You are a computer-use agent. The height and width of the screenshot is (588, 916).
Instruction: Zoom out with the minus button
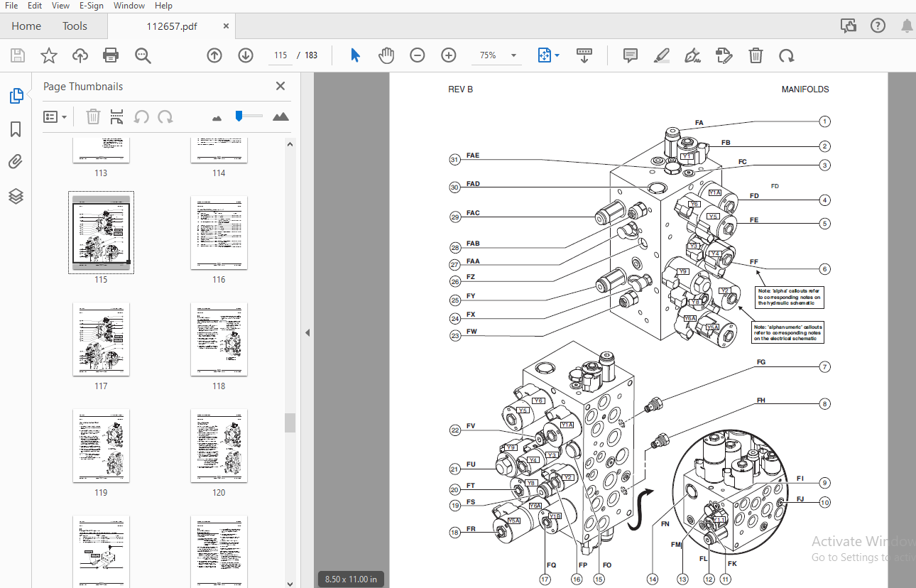418,55
